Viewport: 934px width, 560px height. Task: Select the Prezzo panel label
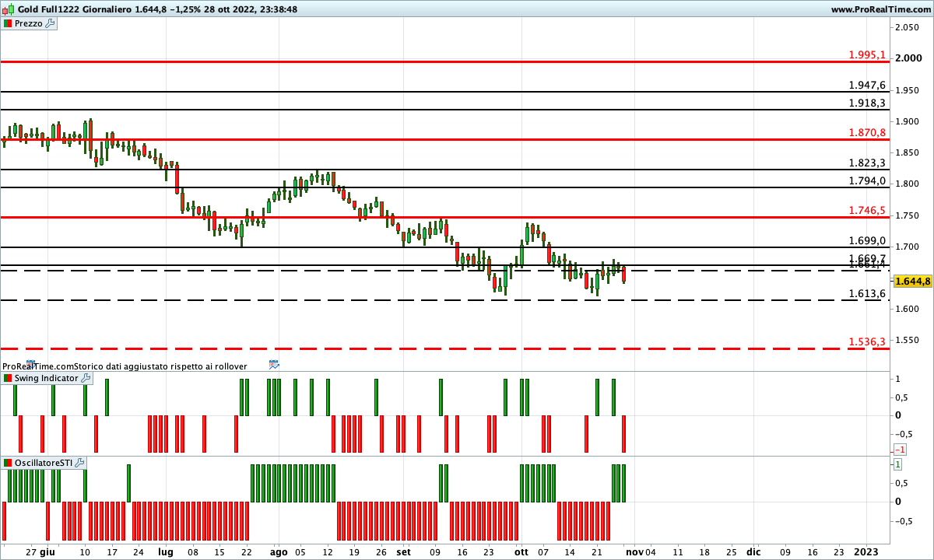(x=29, y=23)
